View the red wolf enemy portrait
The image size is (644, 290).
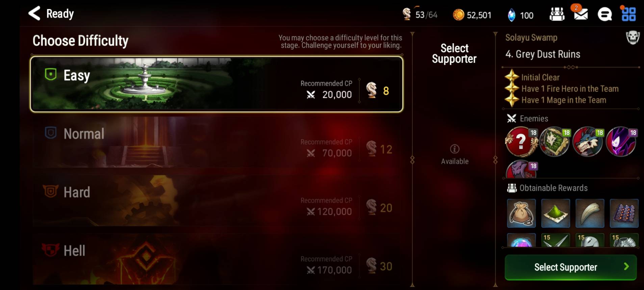[588, 142]
